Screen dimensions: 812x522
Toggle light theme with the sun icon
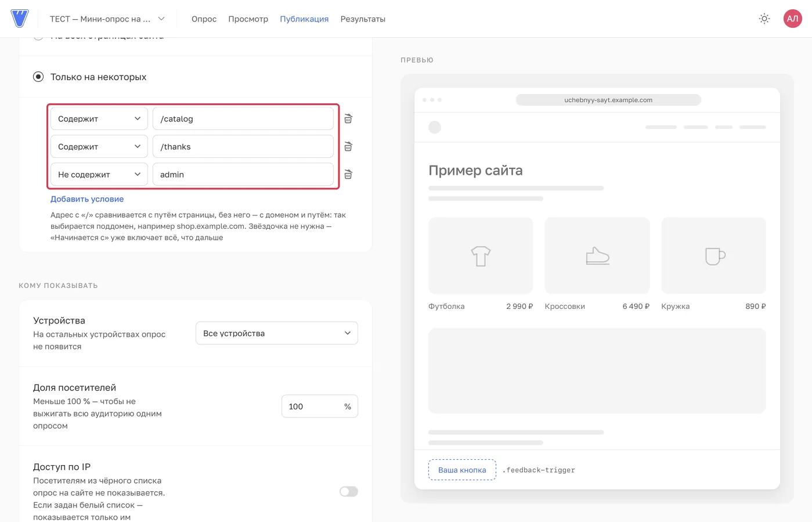pyautogui.click(x=764, y=19)
